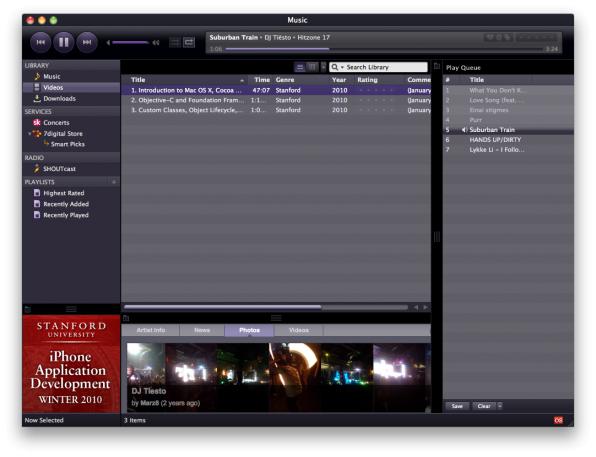Open the Recently Played playlist
596x457 pixels.
(x=66, y=215)
